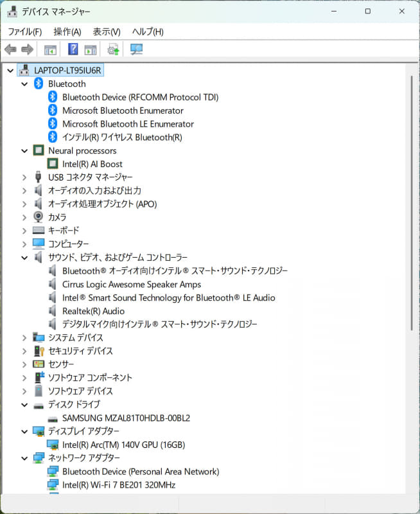Click the update driver toolbar icon

tap(114, 49)
